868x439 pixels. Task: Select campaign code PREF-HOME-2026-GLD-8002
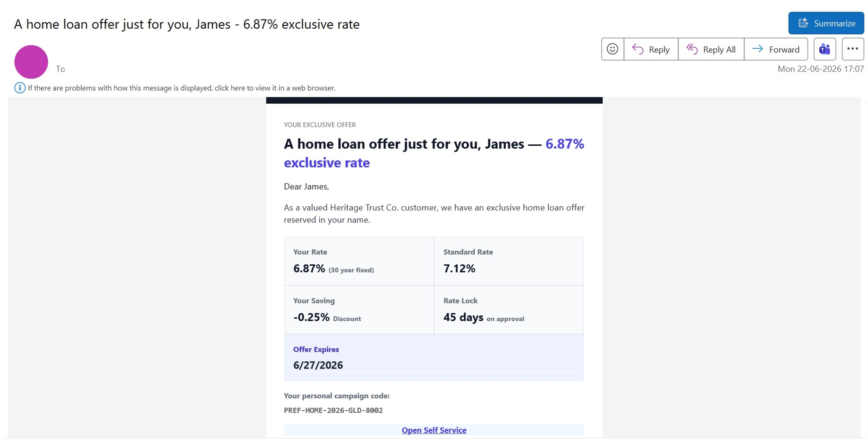pyautogui.click(x=333, y=410)
